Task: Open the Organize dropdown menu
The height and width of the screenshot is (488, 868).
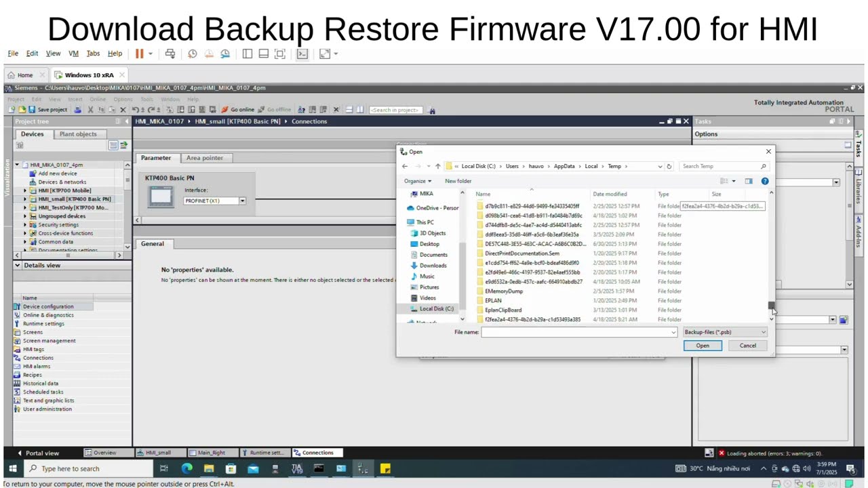Action: point(418,181)
